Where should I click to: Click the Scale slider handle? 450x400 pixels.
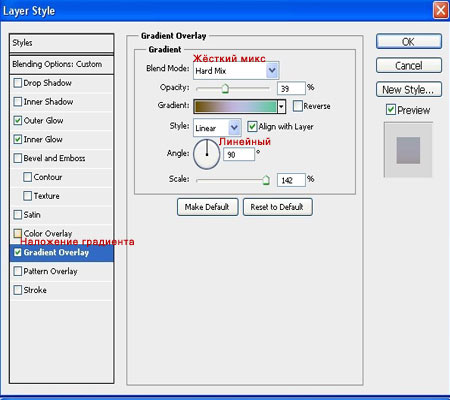pos(266,180)
